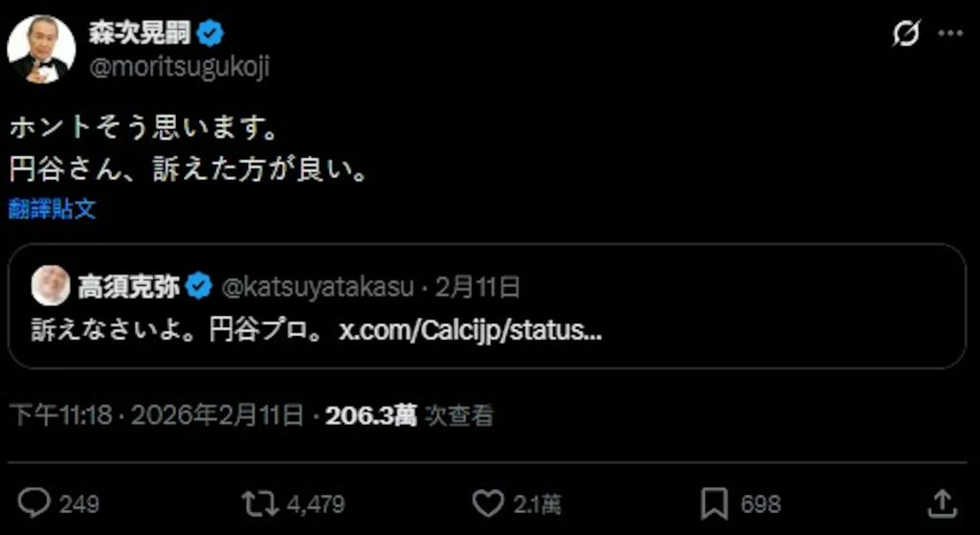Click 高須克弥's verified badge
Image resolution: width=980 pixels, height=535 pixels.
(x=199, y=287)
